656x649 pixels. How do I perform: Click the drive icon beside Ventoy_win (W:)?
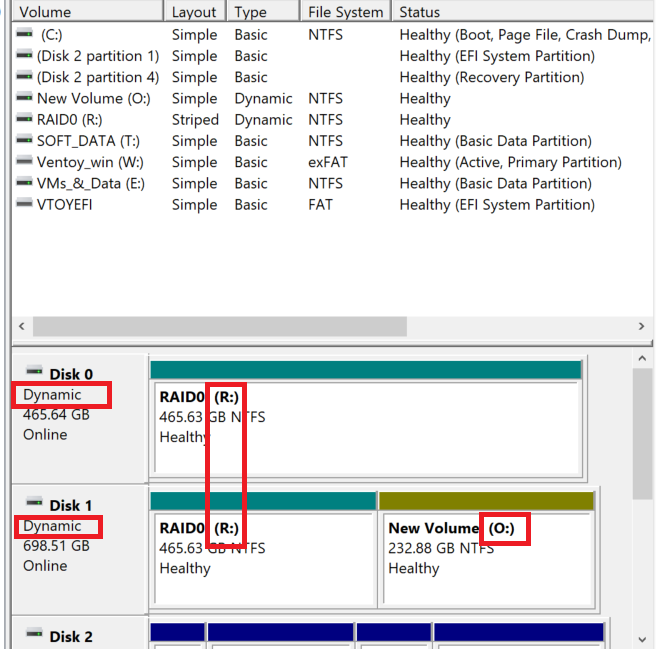point(24,161)
